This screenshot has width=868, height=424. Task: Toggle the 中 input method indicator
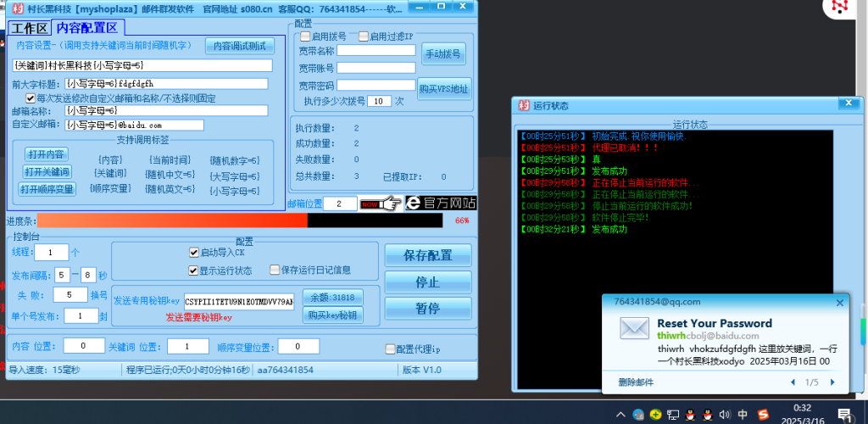pyautogui.click(x=743, y=414)
